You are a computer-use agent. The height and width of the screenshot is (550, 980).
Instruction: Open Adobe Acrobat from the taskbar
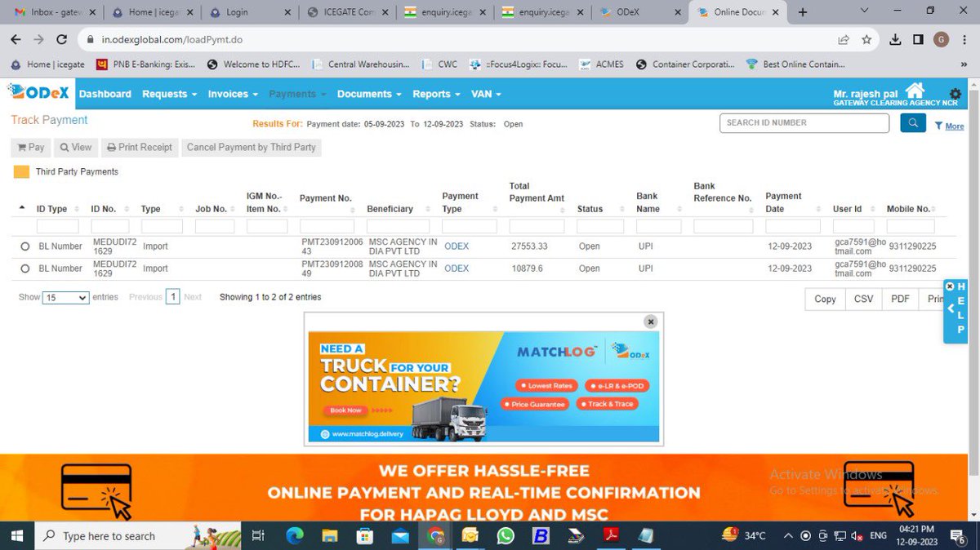click(x=611, y=535)
